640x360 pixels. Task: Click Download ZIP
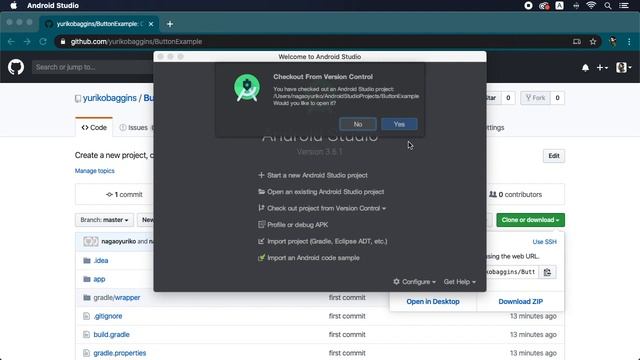(520, 302)
